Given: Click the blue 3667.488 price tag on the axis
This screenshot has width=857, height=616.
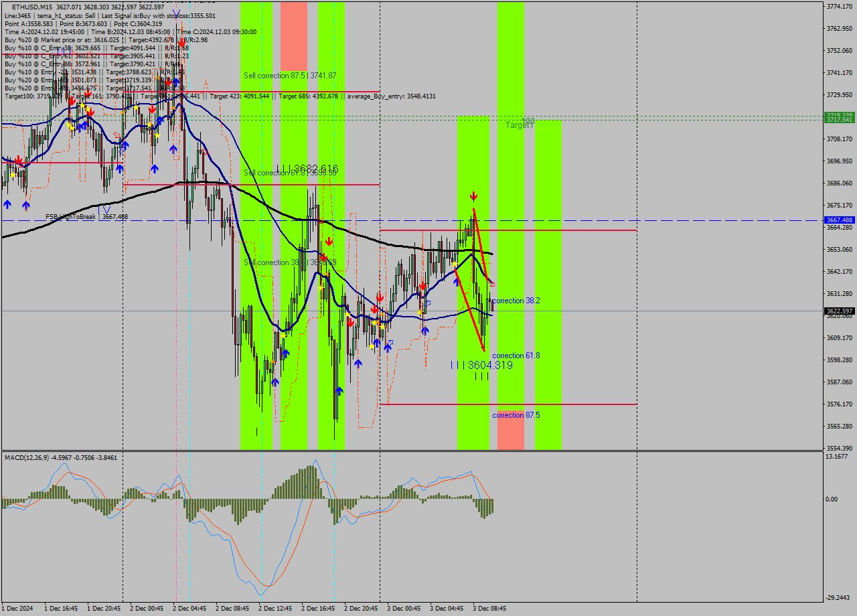Looking at the screenshot, I should click(x=840, y=220).
